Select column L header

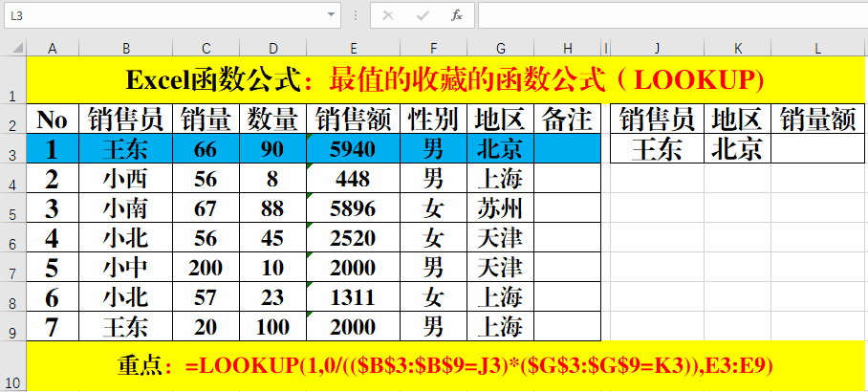(818, 49)
